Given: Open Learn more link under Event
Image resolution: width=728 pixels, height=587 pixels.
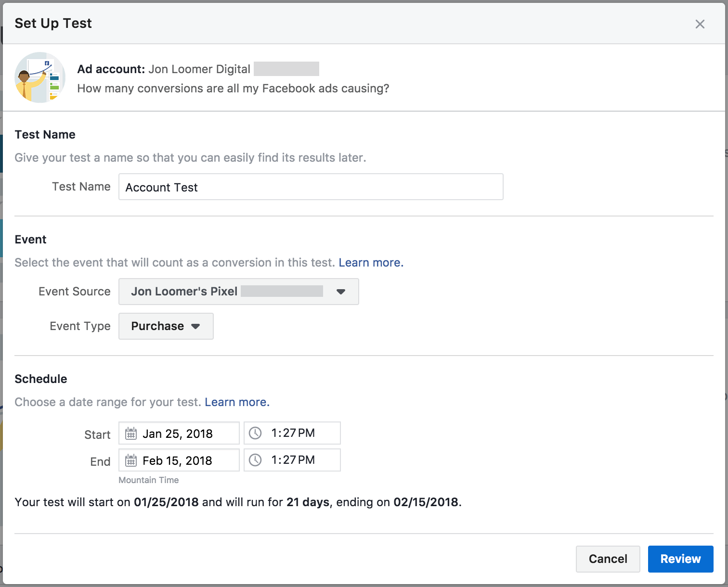Looking at the screenshot, I should click(371, 263).
